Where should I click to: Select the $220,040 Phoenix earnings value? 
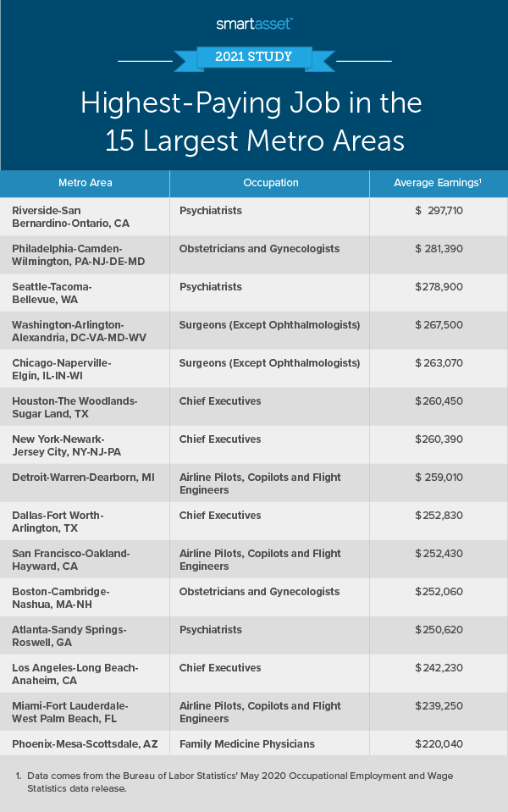coord(439,744)
